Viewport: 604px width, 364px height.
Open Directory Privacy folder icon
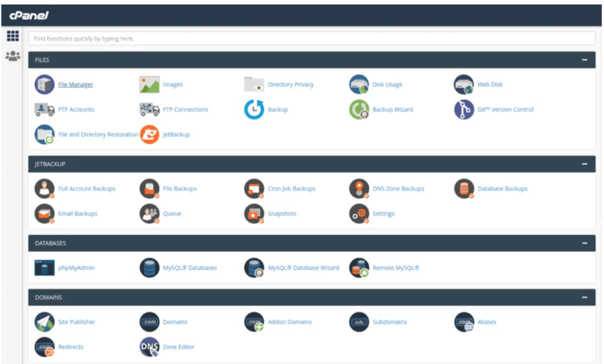[254, 84]
